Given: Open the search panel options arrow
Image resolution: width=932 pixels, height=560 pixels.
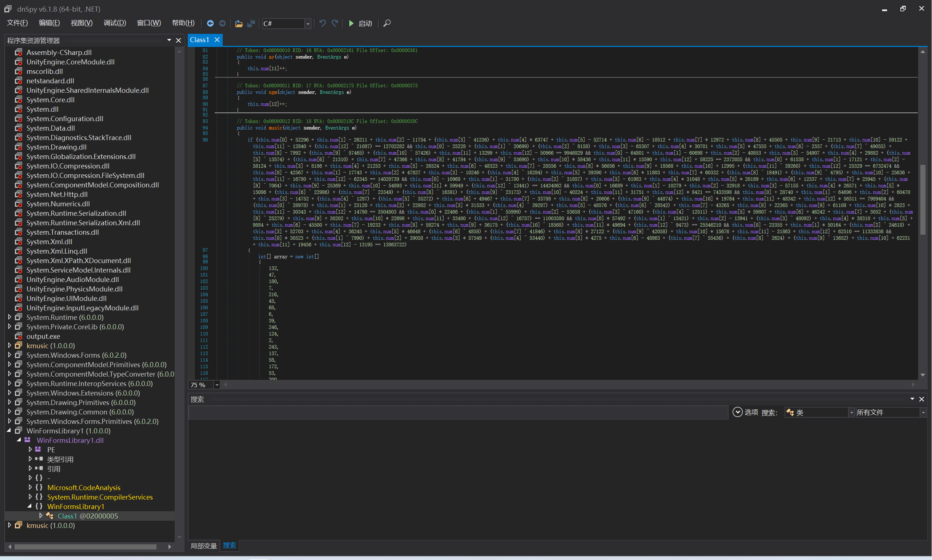Looking at the screenshot, I should pos(912,399).
